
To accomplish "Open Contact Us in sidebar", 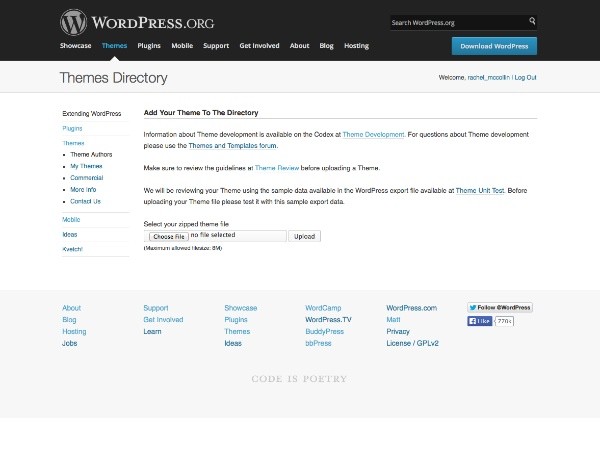I will click(85, 201).
